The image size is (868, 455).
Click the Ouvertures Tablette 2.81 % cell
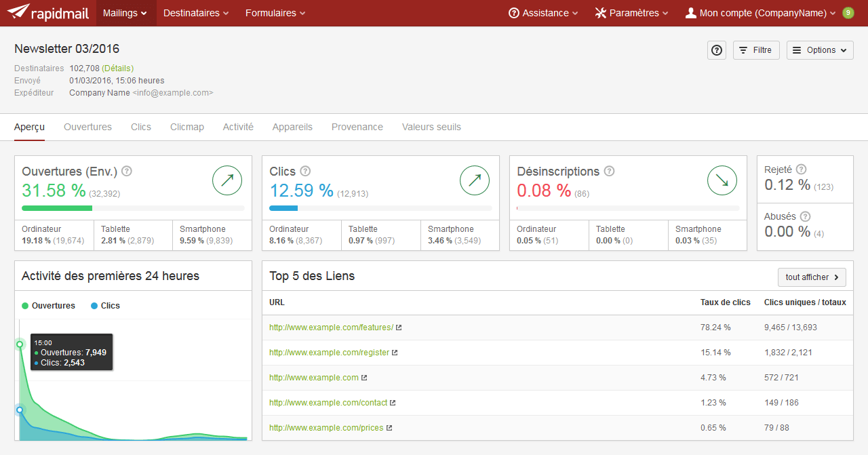(x=133, y=235)
